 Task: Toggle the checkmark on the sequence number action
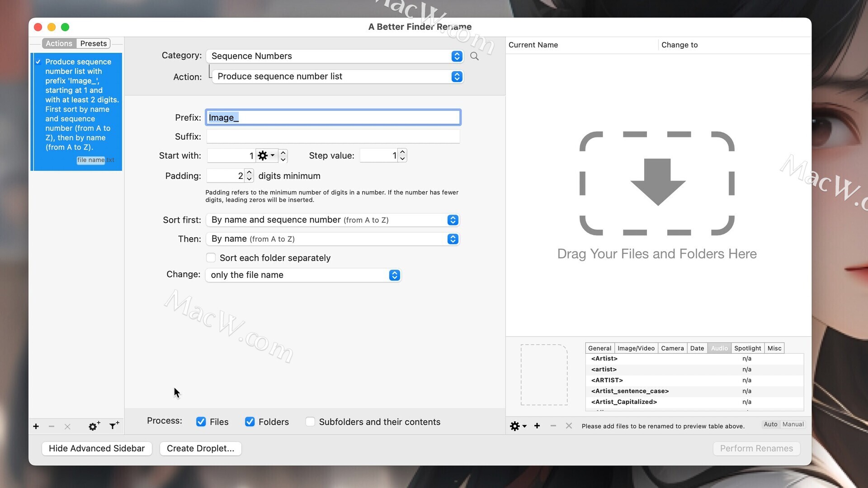tap(38, 62)
